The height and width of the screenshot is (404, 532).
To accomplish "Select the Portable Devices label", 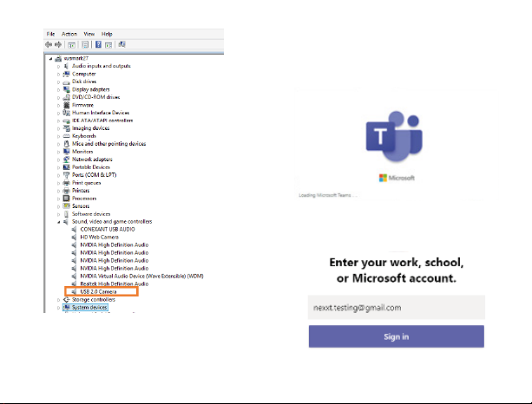I will point(91,167).
